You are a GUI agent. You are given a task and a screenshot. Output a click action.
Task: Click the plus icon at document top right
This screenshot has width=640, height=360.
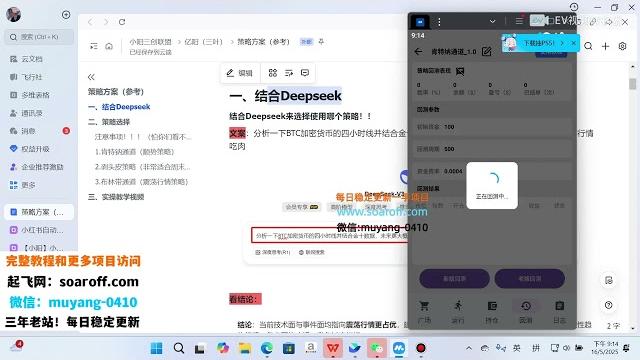605,46
